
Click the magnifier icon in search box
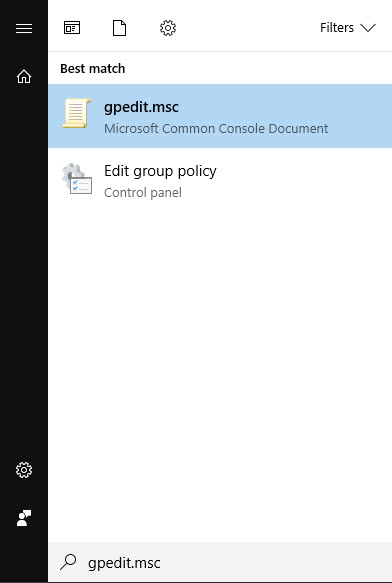(68, 562)
